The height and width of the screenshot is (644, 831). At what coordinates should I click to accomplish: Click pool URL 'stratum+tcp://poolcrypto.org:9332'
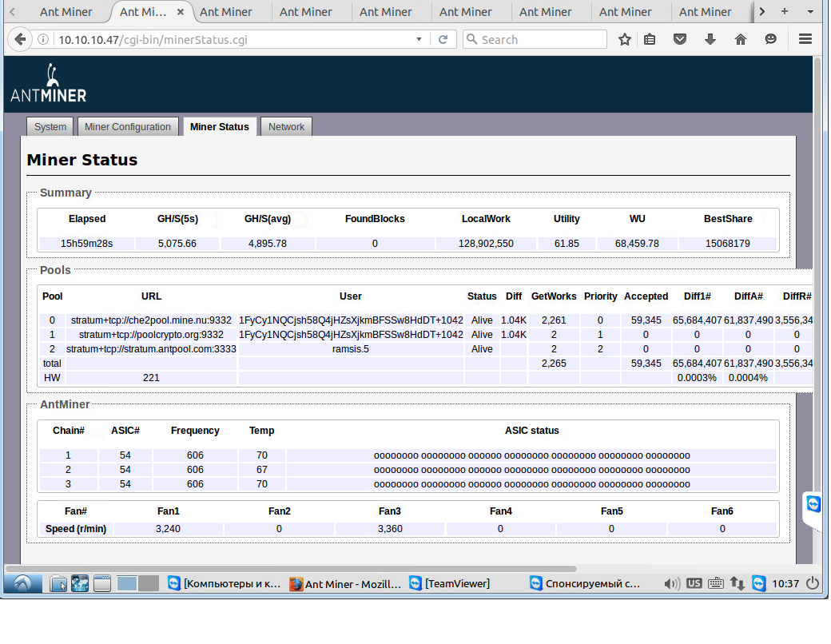[x=151, y=335]
